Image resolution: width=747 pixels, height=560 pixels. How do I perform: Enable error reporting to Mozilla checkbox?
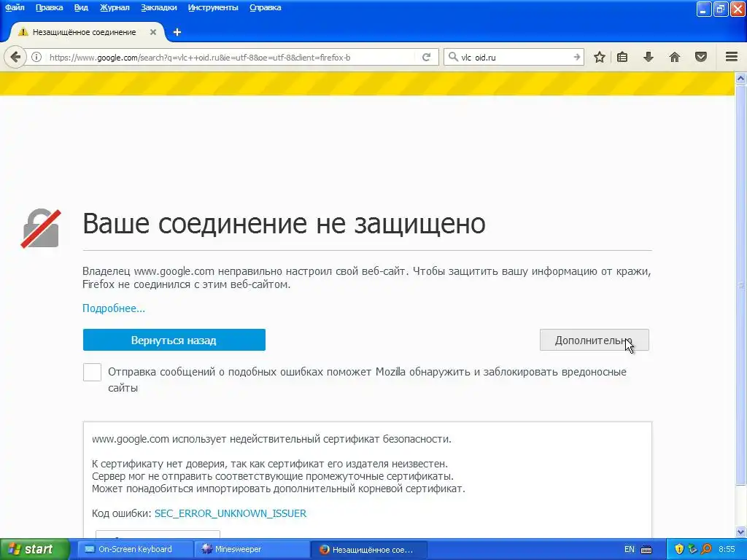tap(92, 372)
